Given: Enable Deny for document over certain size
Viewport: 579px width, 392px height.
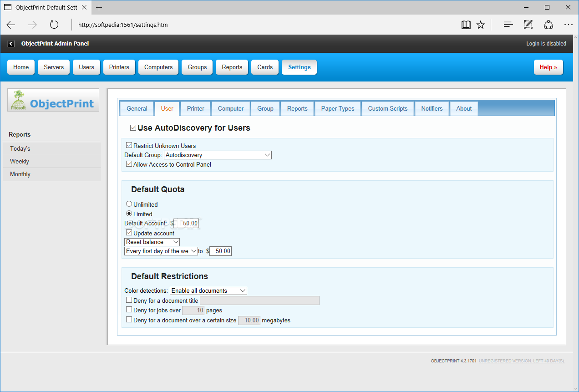Looking at the screenshot, I should 129,320.
